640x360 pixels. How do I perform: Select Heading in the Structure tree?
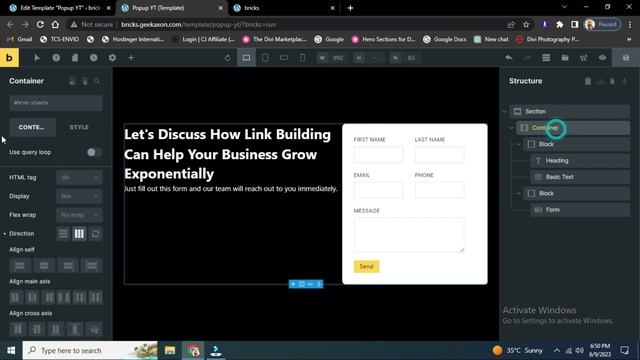(x=580, y=161)
